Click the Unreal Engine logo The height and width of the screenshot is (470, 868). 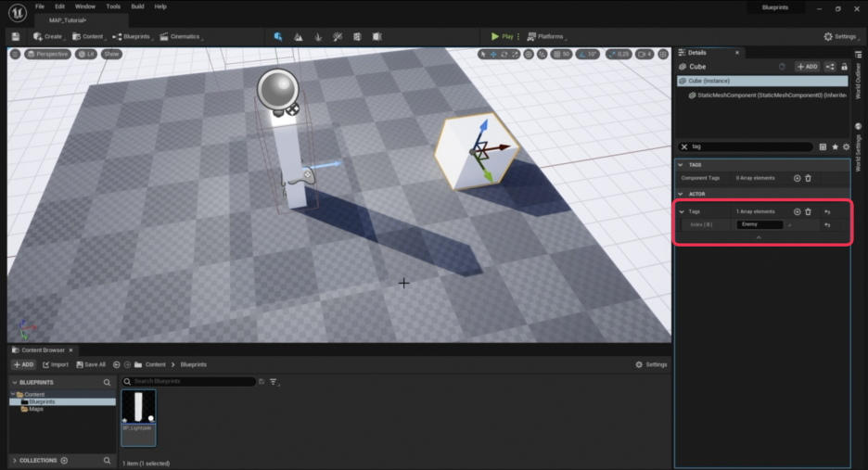(x=18, y=13)
